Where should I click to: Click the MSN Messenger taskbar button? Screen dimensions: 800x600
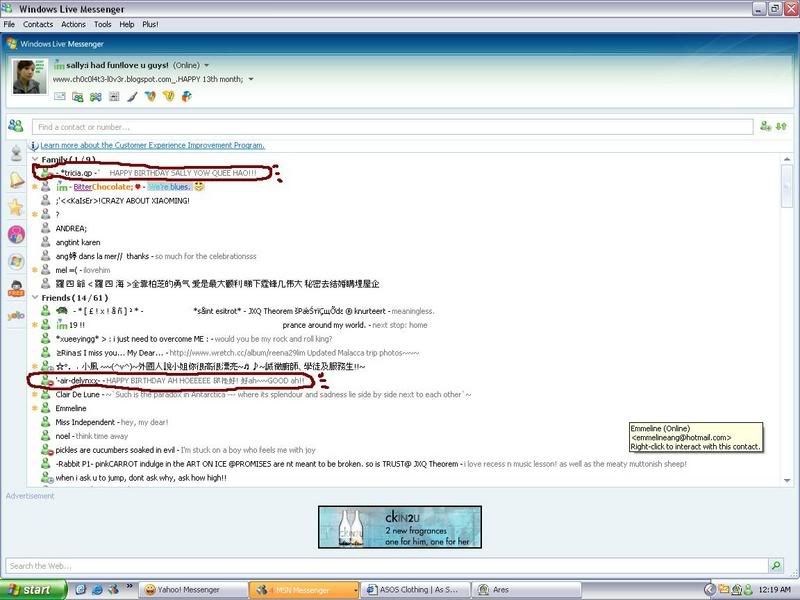(x=304, y=590)
